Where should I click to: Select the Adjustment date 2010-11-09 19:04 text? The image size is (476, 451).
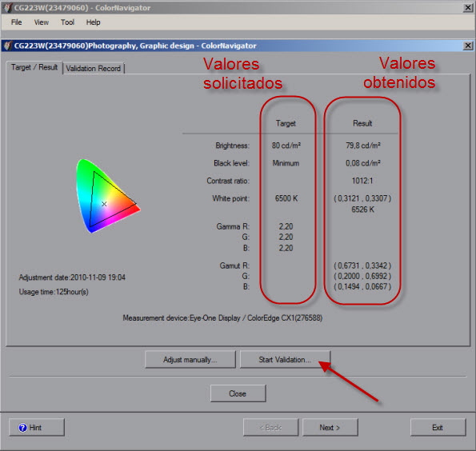click(72, 277)
